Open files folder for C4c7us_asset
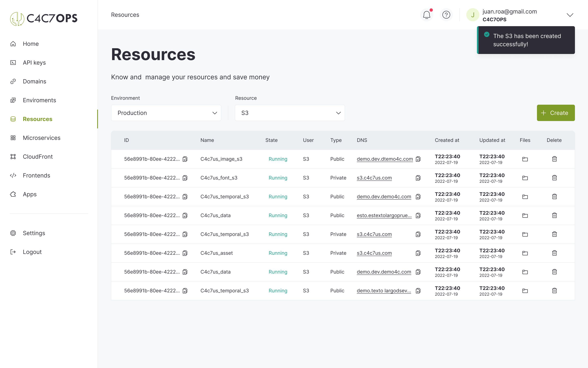This screenshot has height=368, width=588. tap(525, 253)
